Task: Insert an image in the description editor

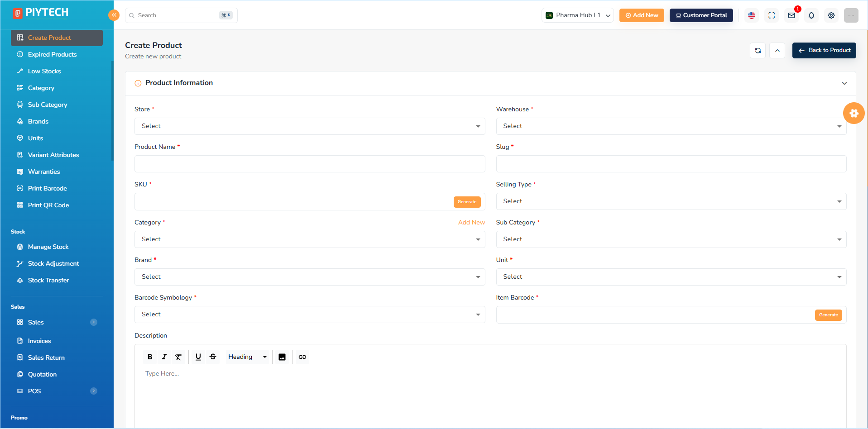Action: [x=282, y=357]
